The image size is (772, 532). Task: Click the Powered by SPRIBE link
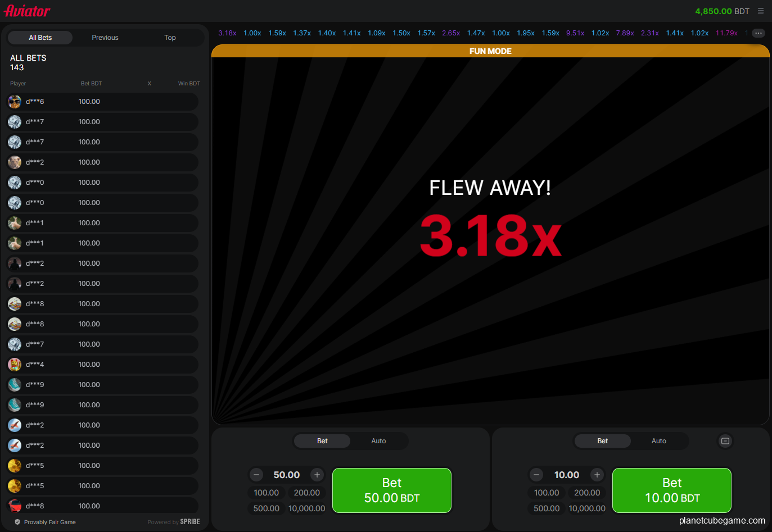pyautogui.click(x=174, y=522)
